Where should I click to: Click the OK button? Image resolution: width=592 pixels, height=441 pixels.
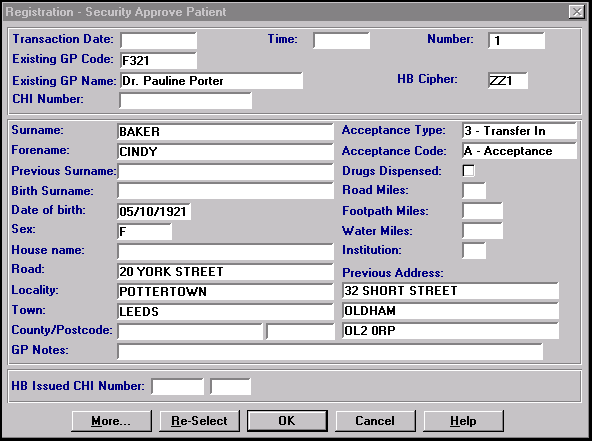click(x=287, y=421)
